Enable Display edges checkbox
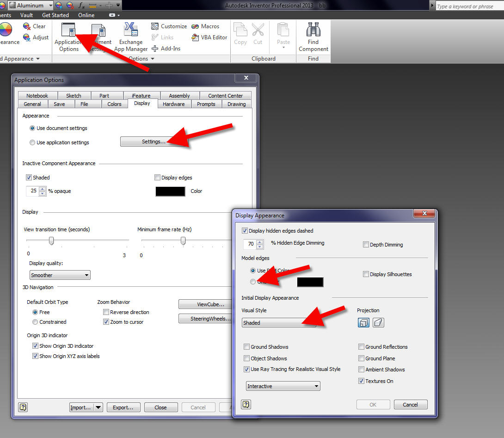This screenshot has width=504, height=438. tap(158, 178)
